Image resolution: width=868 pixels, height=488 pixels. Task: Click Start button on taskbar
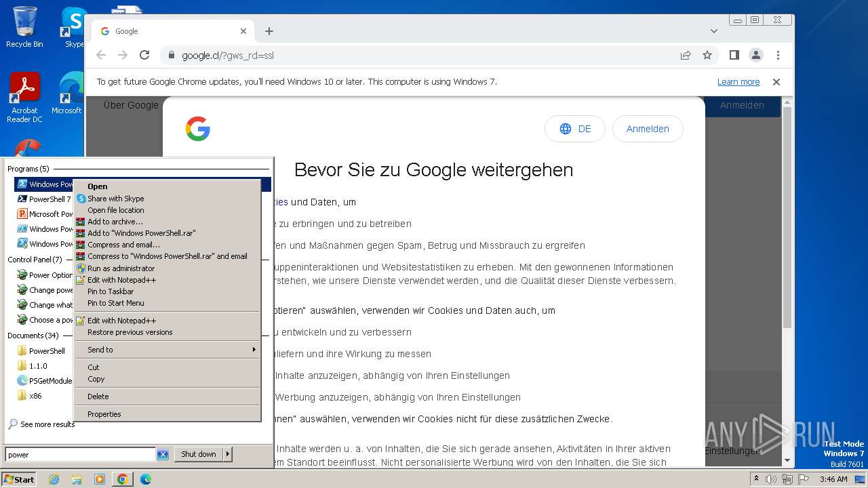pos(19,479)
